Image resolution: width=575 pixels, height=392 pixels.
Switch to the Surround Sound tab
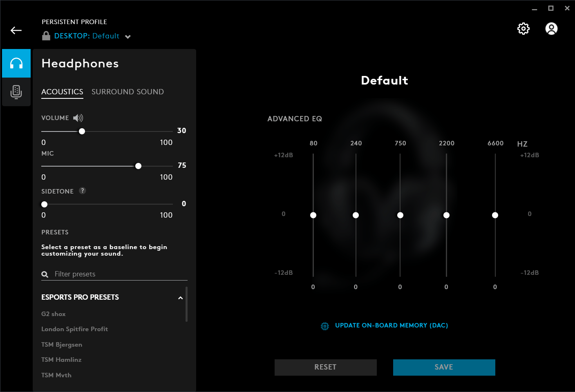pyautogui.click(x=128, y=92)
